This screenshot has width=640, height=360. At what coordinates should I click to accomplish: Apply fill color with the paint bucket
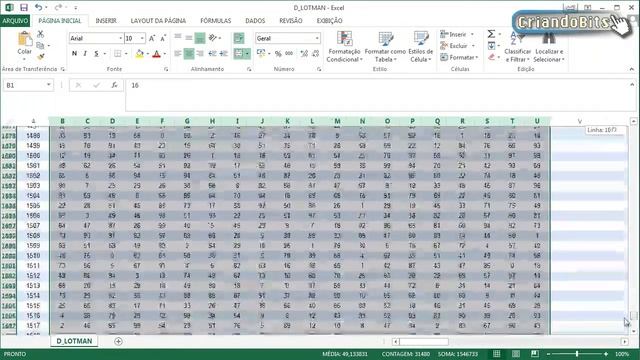tap(140, 53)
